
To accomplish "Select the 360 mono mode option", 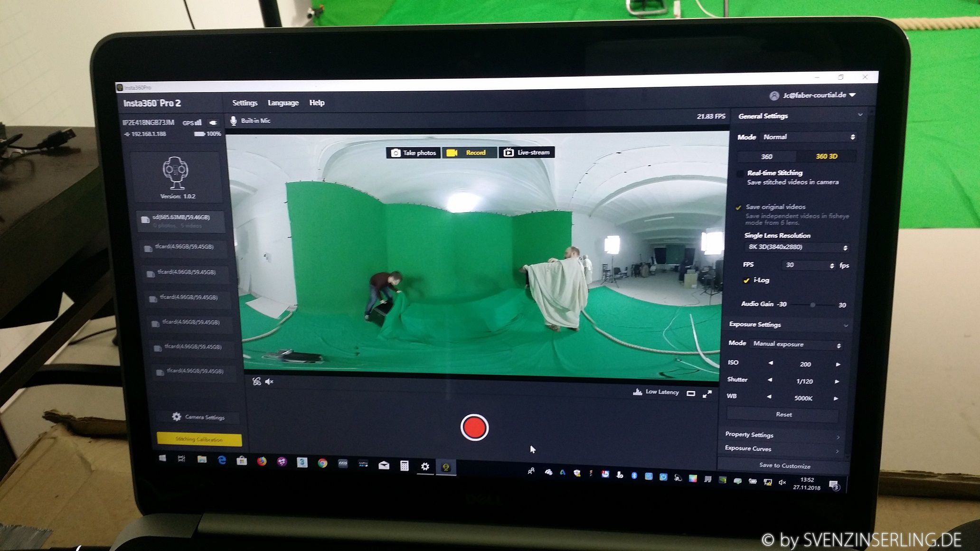I will click(x=766, y=157).
